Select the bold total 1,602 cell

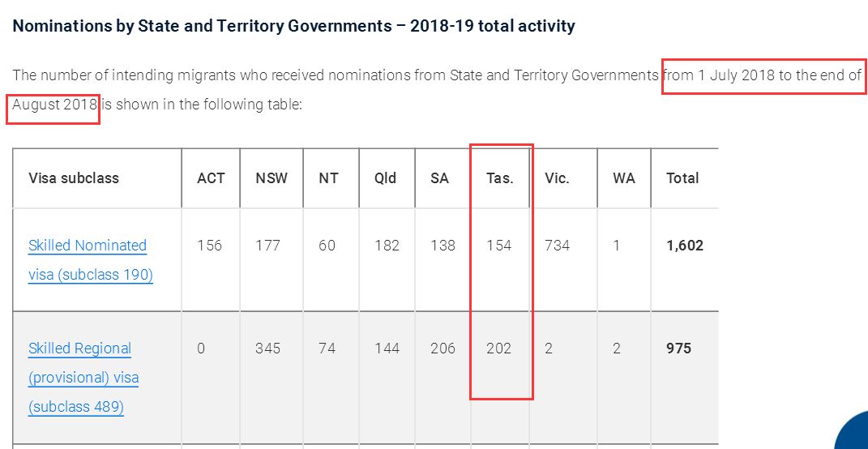coord(685,246)
